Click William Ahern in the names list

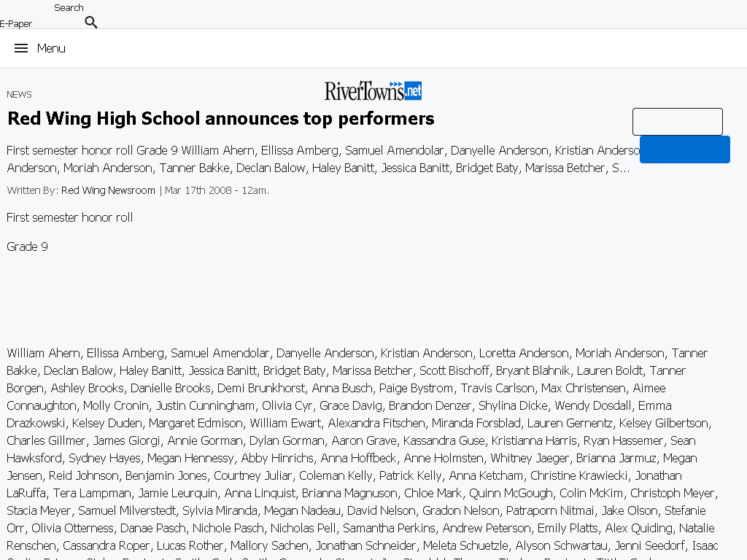43,354
